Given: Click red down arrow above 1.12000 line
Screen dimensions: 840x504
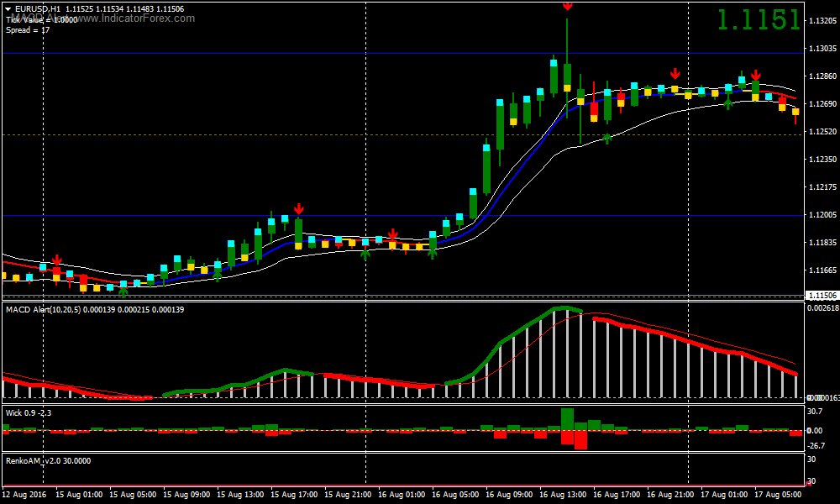Looking at the screenshot, I should click(298, 208).
